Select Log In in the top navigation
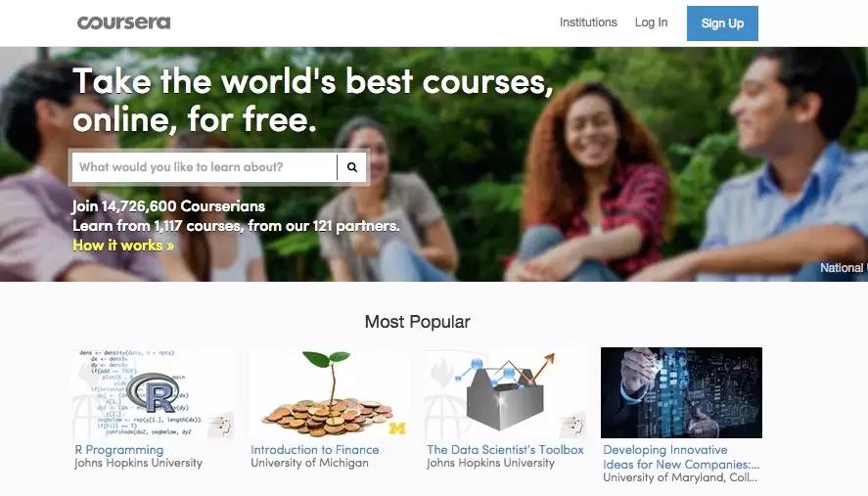This screenshot has width=868, height=496. tap(651, 23)
